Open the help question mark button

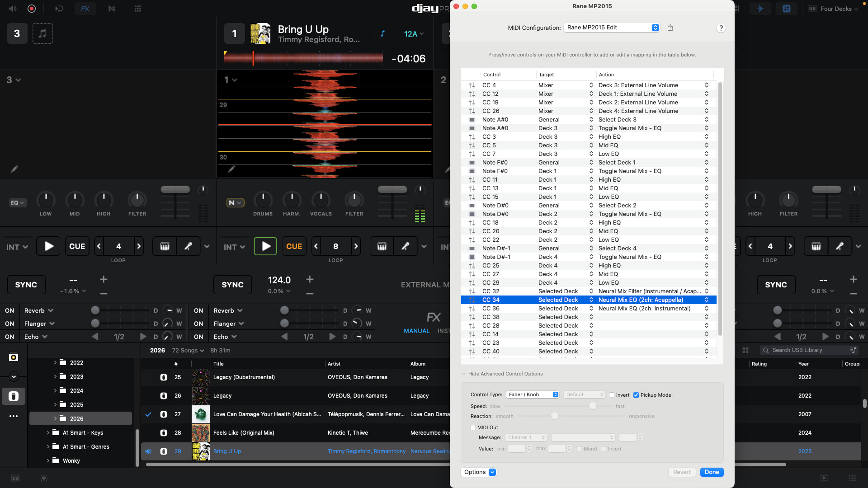pos(721,28)
